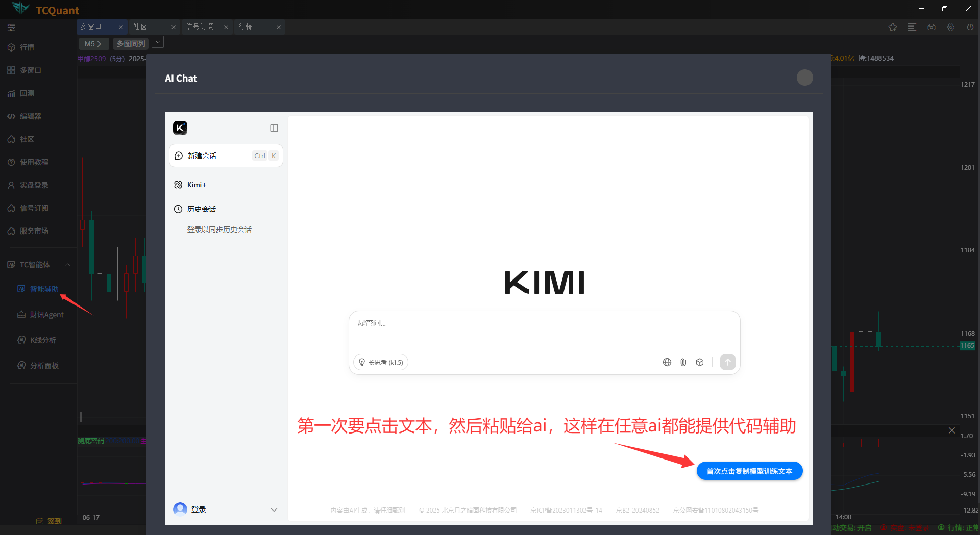Collapse the Kimi conversation sidebar
This screenshot has width=980, height=535.
click(x=274, y=128)
